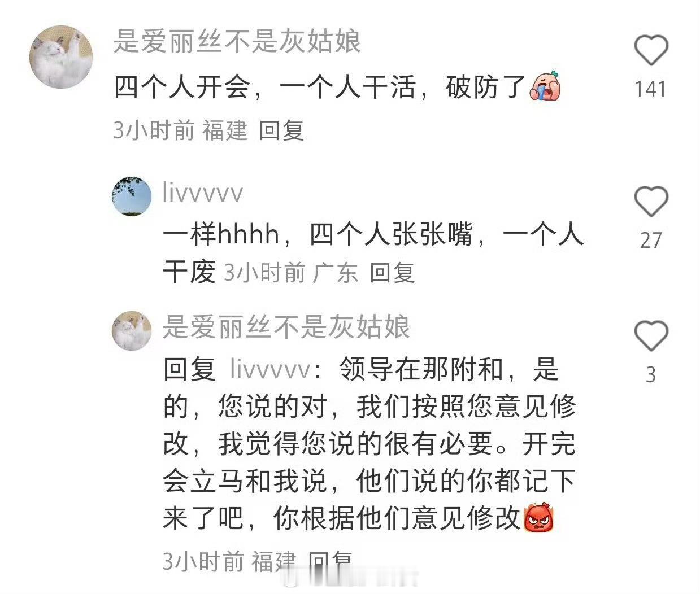Like livvvvv's reply using the heart icon
This screenshot has width=700, height=594.
click(651, 201)
